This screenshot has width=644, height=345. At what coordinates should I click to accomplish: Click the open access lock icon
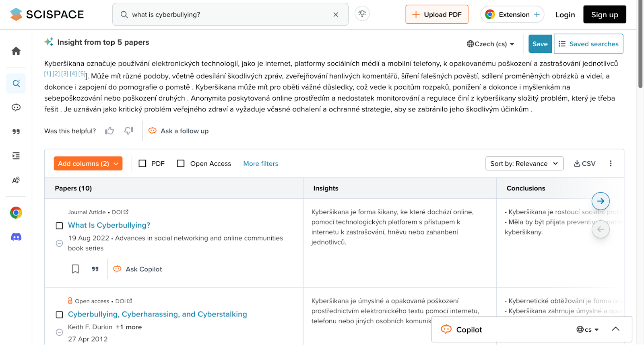coord(70,301)
